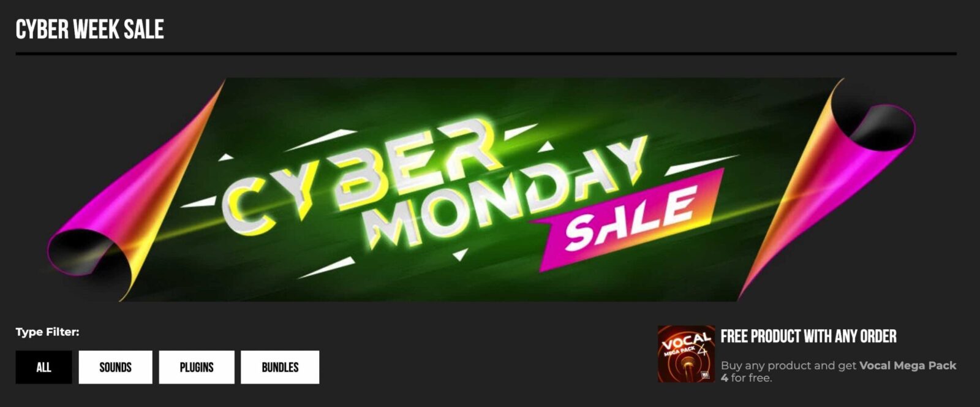Click the 'Type Filter:' label

(x=48, y=332)
